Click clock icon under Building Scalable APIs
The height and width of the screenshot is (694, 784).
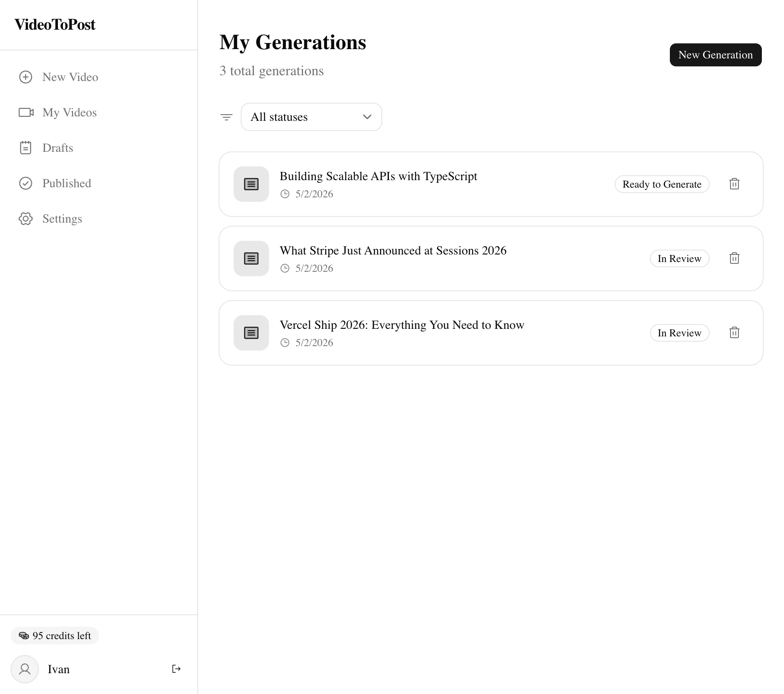point(285,194)
